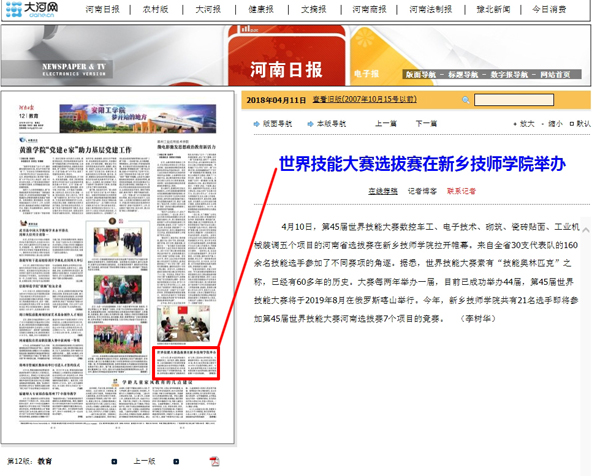Go to previous article via 上一篇
The height and width of the screenshot is (476, 600).
pos(386,124)
